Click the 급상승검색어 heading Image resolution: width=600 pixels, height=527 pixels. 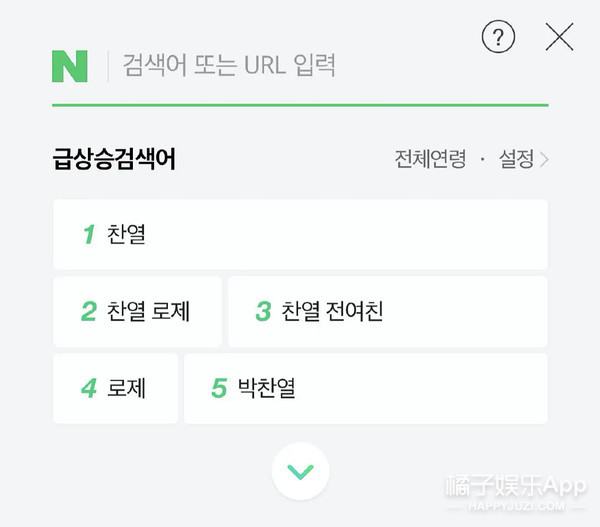pos(114,159)
